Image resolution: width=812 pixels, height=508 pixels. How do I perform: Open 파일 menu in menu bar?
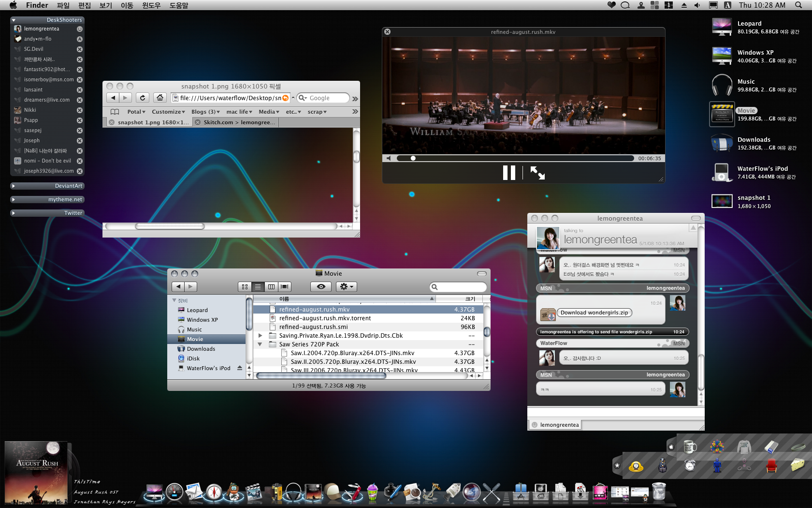pyautogui.click(x=63, y=5)
